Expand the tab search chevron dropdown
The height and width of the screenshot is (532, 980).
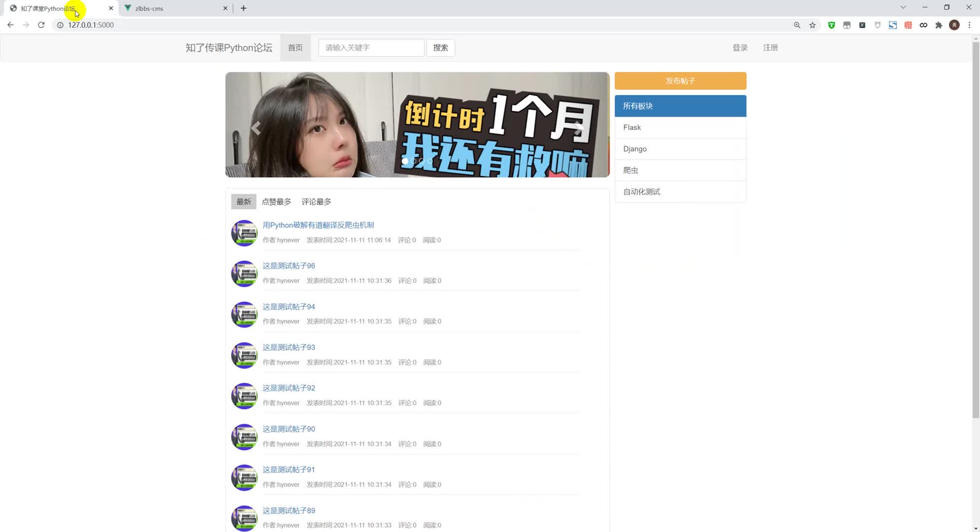(903, 7)
